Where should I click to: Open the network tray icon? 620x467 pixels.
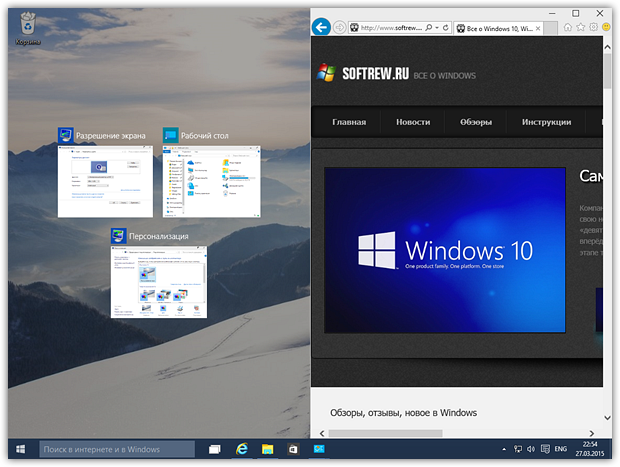(x=518, y=449)
